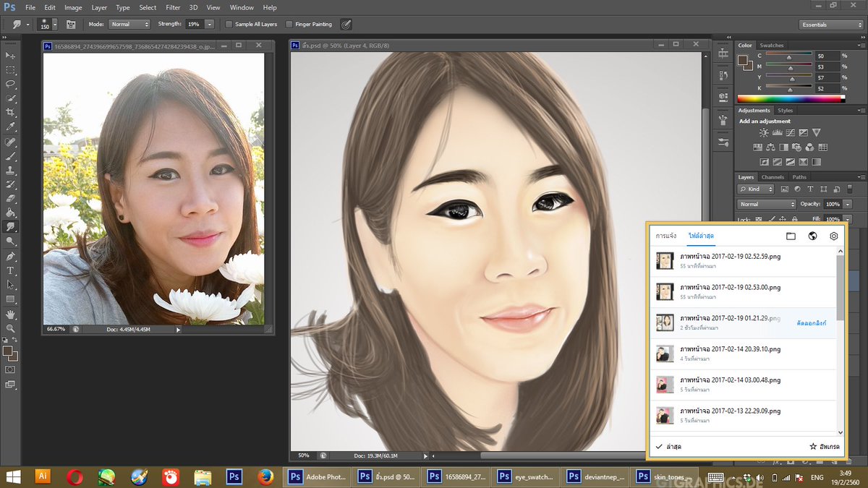Screen dimensions: 868x488
Task: Open the Filter menu
Action: click(x=173, y=7)
